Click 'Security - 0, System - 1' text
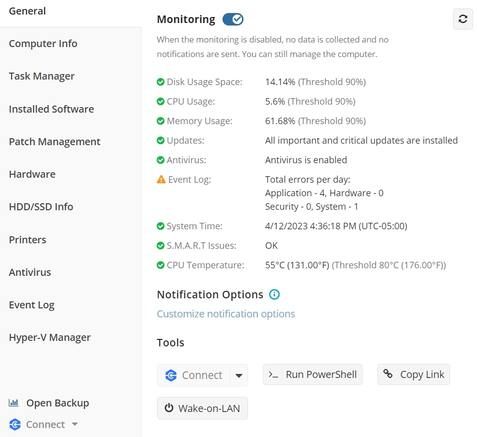Viewport: 477px width, 437px height. click(x=312, y=207)
